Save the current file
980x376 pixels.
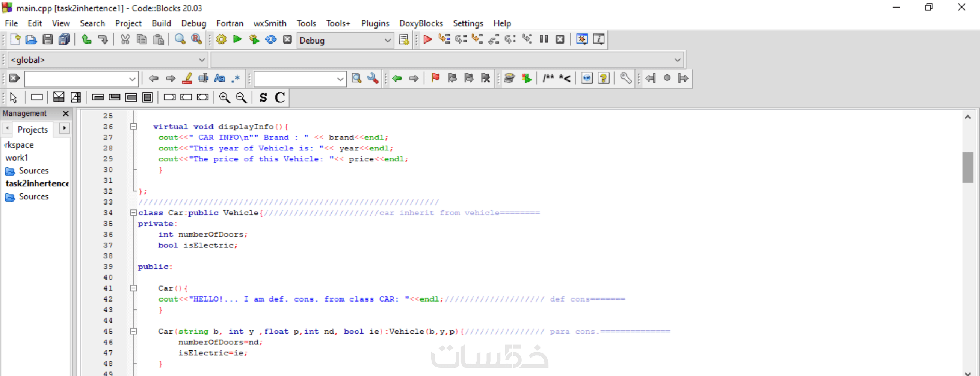click(x=48, y=39)
